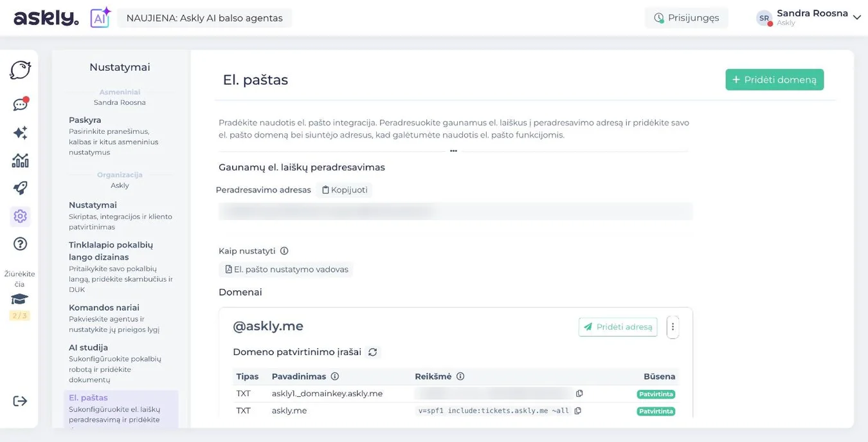Image resolution: width=868 pixels, height=442 pixels.
Task: Click info icon beside Reikšmė column
Action: tap(460, 376)
